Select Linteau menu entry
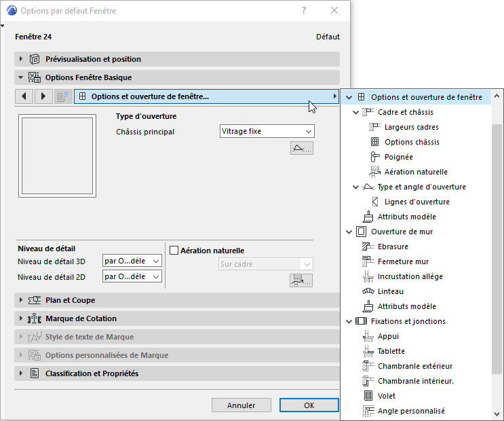 pos(391,291)
